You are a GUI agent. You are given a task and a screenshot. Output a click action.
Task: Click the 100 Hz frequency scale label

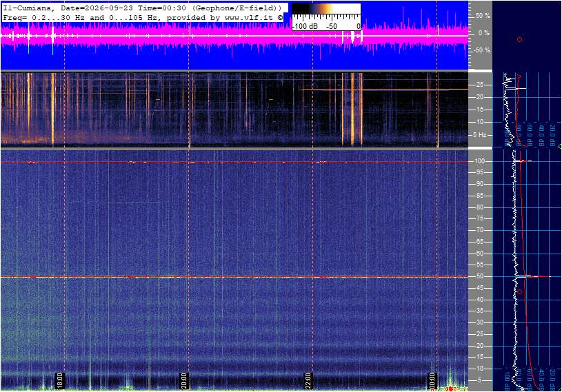[x=480, y=161]
